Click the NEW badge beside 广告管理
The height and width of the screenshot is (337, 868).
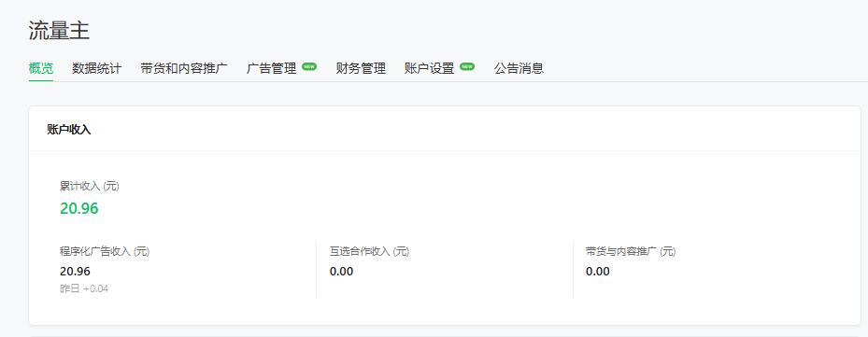[x=309, y=66]
